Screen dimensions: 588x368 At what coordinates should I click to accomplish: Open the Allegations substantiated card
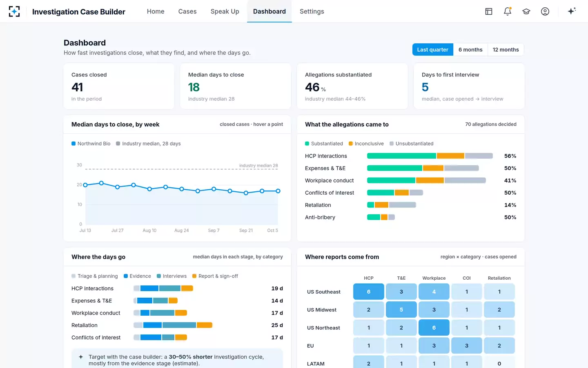tap(352, 86)
